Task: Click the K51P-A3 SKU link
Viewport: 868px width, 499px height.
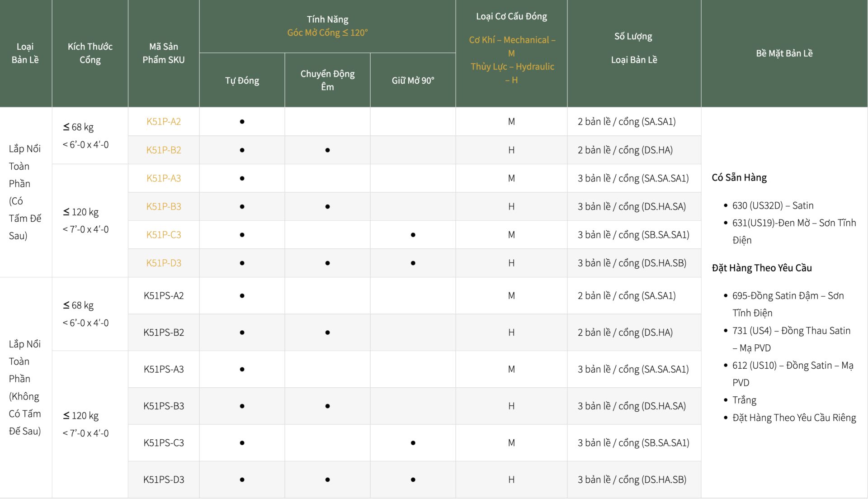Action: [x=163, y=178]
